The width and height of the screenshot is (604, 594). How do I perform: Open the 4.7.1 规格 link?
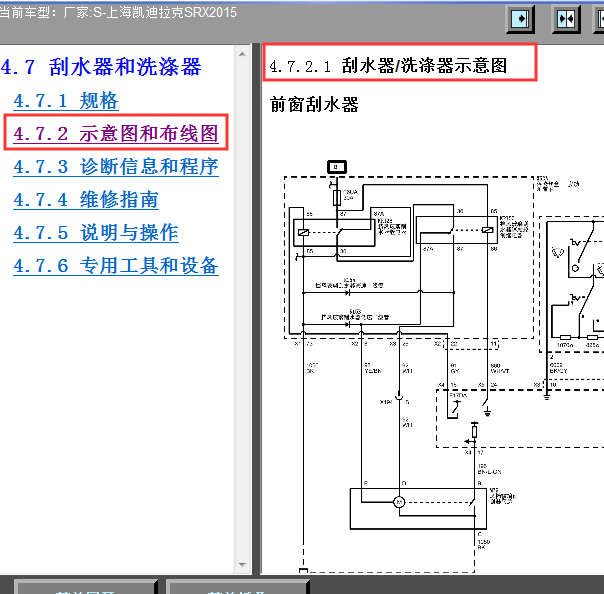tap(66, 101)
